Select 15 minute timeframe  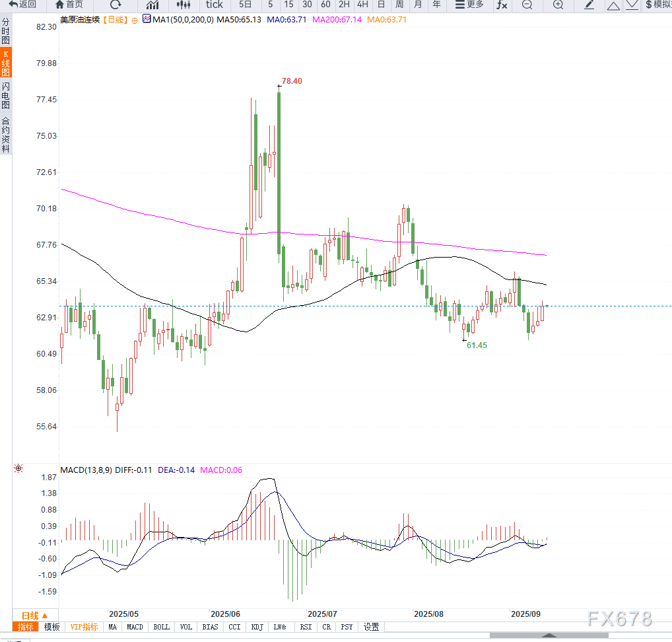coord(288,5)
